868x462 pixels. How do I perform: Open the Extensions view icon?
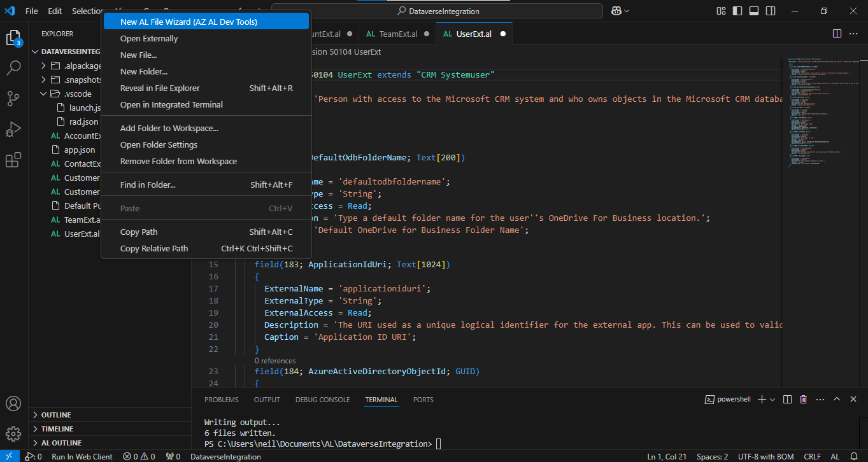[13, 160]
